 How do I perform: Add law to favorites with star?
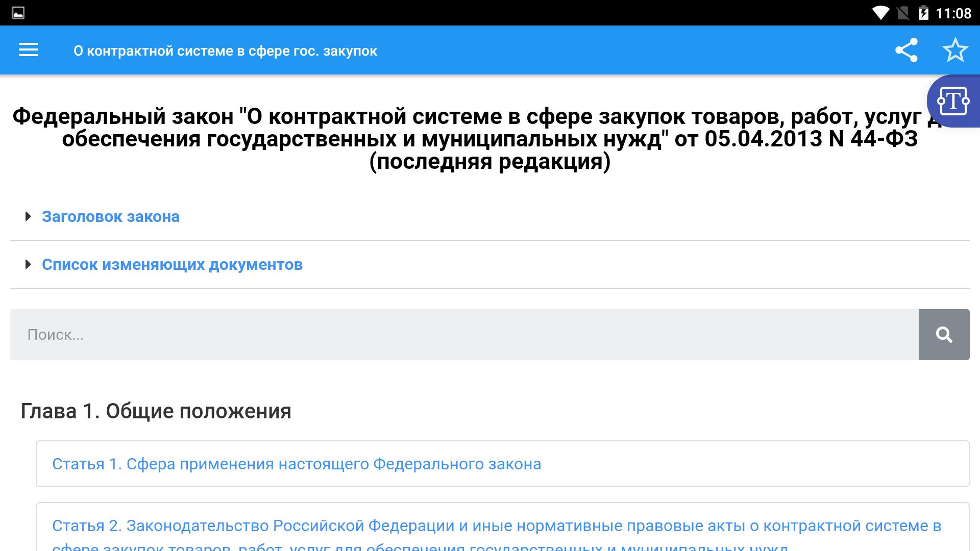[x=954, y=50]
